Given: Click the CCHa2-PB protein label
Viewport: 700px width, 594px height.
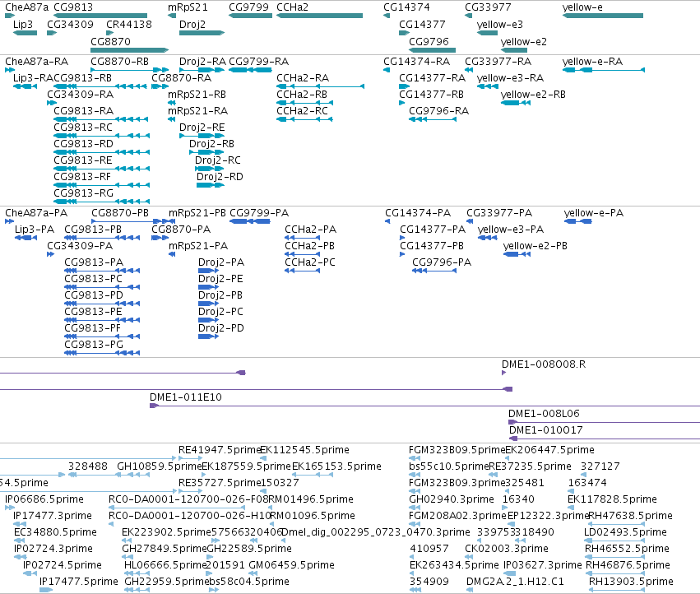Looking at the screenshot, I should (x=310, y=246).
